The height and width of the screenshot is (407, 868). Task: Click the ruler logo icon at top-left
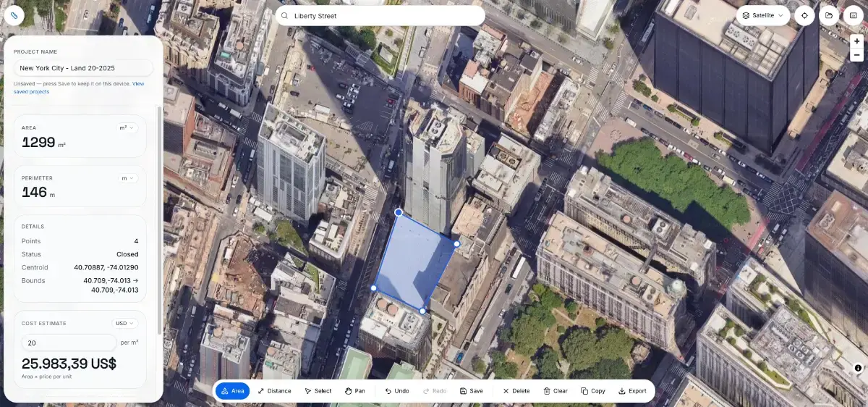pos(14,15)
